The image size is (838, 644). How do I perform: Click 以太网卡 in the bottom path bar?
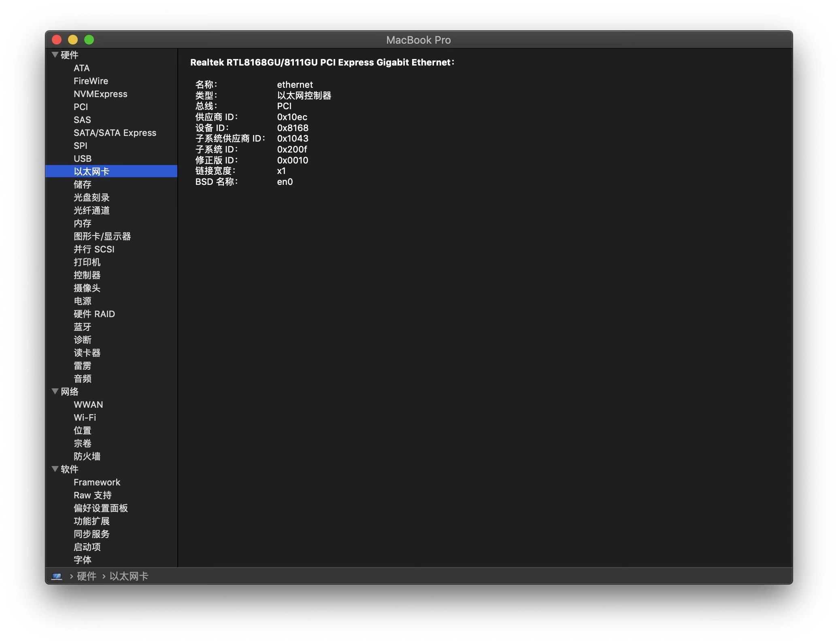tap(129, 576)
